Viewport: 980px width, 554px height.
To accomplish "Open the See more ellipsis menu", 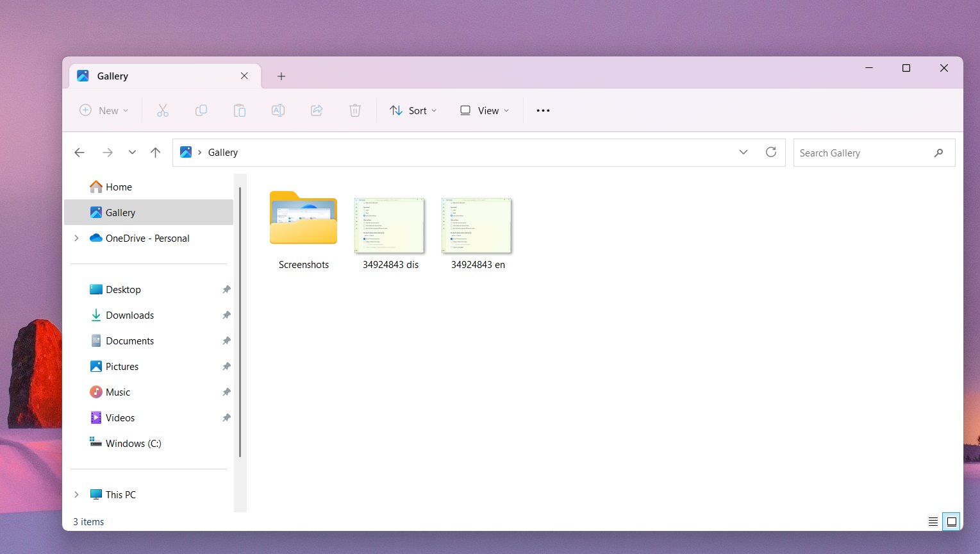I will click(x=543, y=110).
